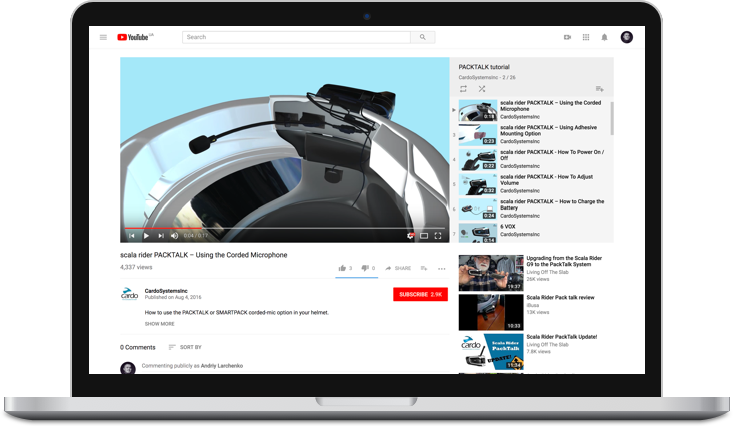
Task: Open the upload video camera icon
Action: click(x=567, y=37)
